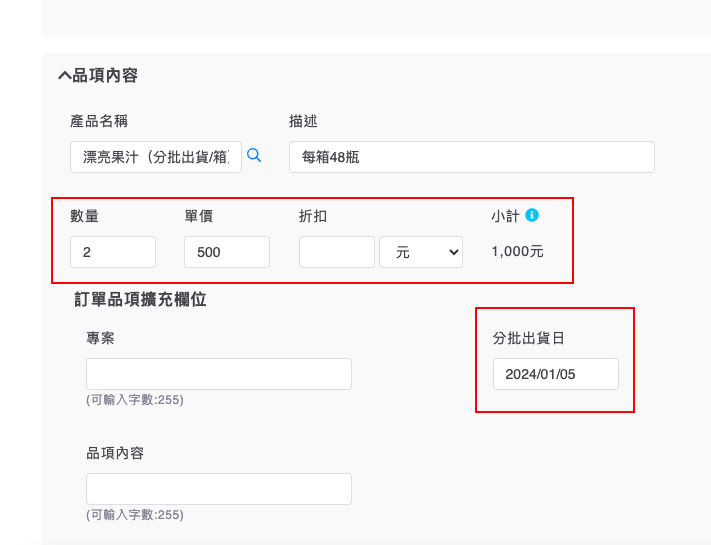Open the 元 discount unit dropdown
Image resolution: width=711 pixels, height=545 pixels.
(421, 253)
